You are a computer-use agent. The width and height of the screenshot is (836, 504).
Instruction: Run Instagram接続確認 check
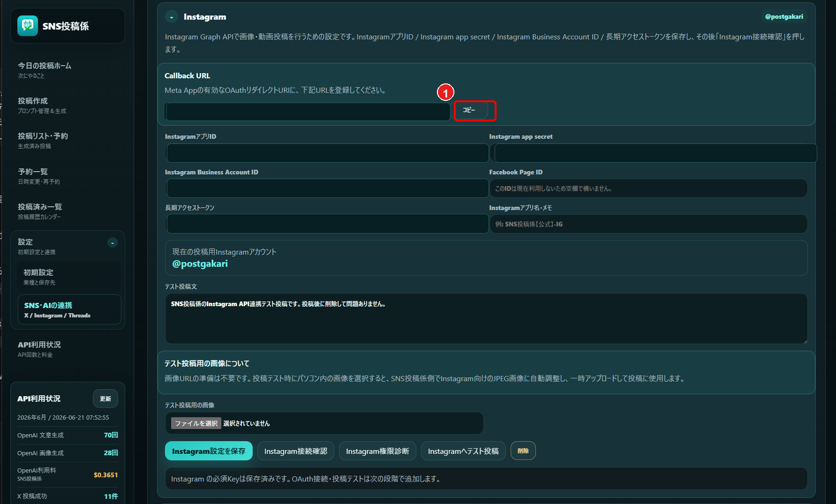296,451
